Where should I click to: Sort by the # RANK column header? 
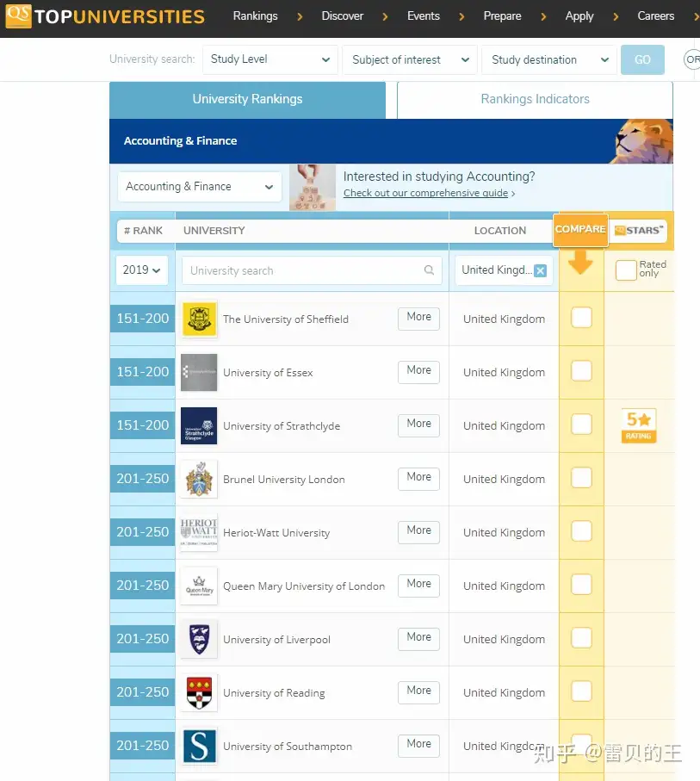144,231
